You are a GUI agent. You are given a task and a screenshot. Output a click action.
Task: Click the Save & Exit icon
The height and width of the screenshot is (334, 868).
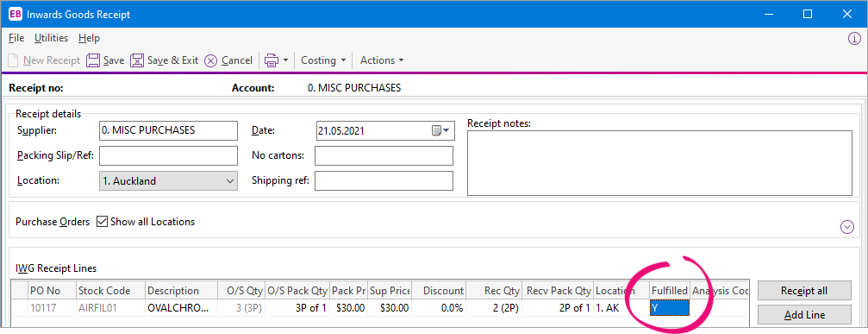point(137,60)
